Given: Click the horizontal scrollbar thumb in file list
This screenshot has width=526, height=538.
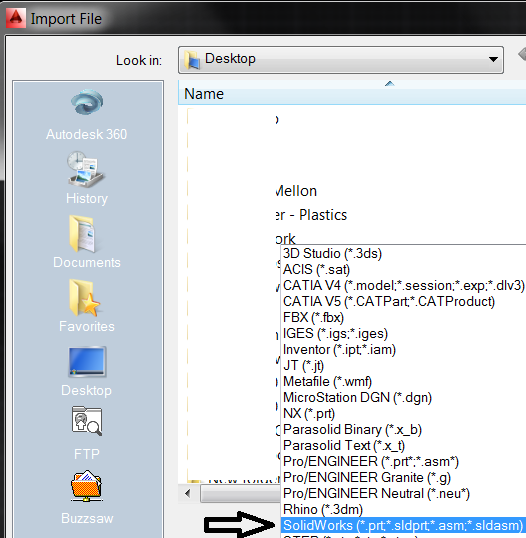Looking at the screenshot, I should tap(240, 494).
